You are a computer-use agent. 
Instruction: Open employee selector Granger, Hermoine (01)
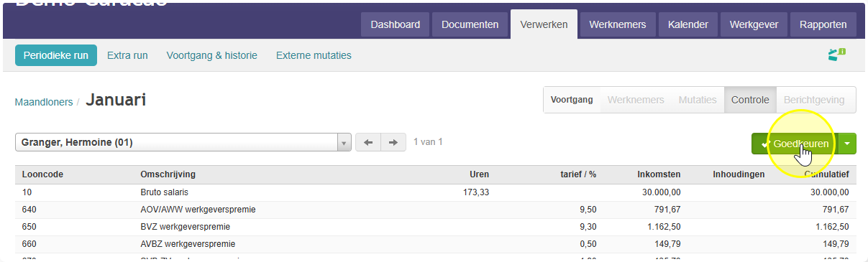point(183,142)
